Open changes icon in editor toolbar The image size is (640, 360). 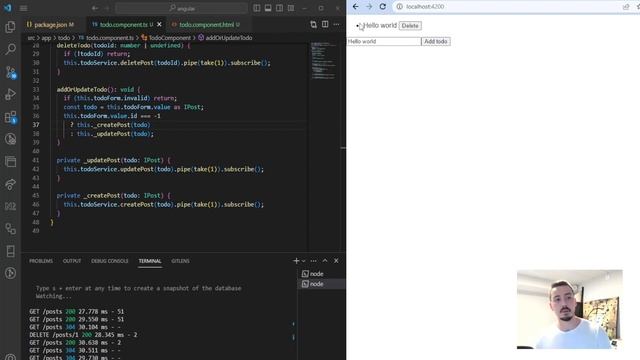pos(313,24)
